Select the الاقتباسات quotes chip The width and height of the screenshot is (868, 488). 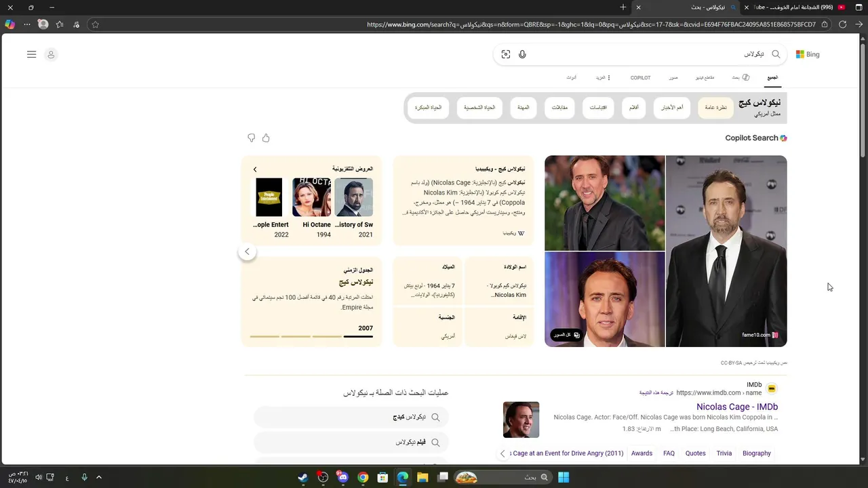click(598, 108)
